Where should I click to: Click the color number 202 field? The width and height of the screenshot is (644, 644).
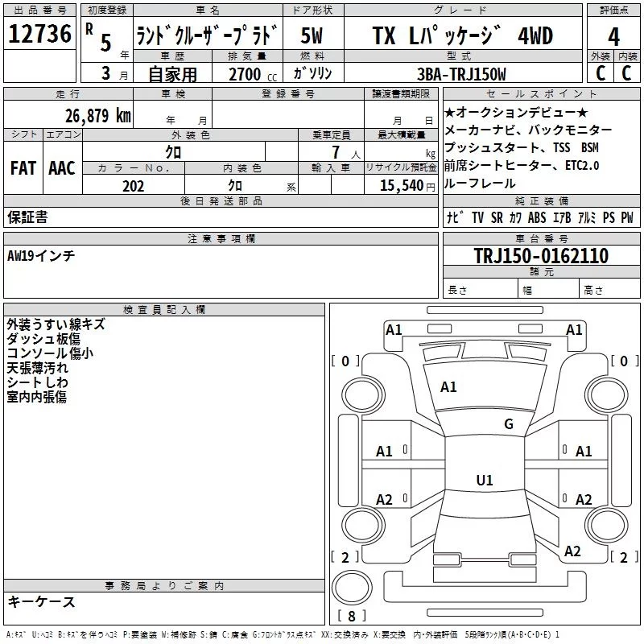point(133,186)
